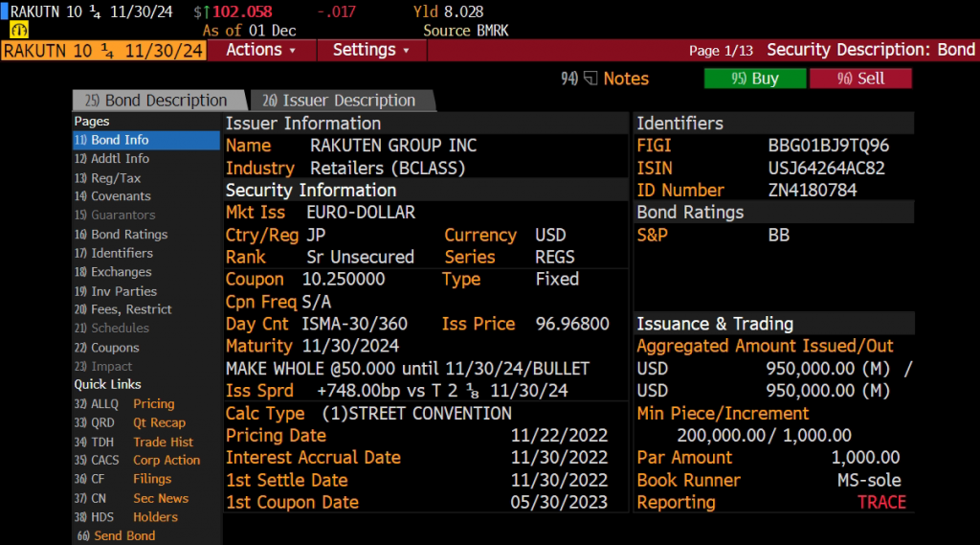The width and height of the screenshot is (980, 545).
Task: Click the Type value Fixed
Action: pos(557,279)
